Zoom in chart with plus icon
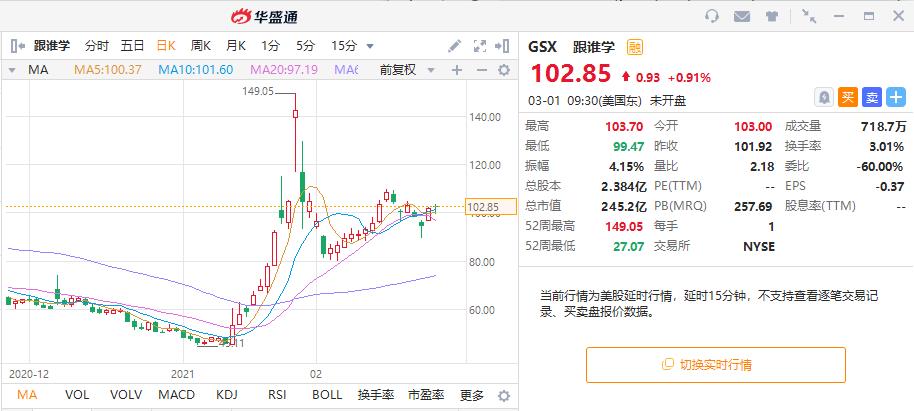The width and height of the screenshot is (914, 411). click(x=457, y=70)
